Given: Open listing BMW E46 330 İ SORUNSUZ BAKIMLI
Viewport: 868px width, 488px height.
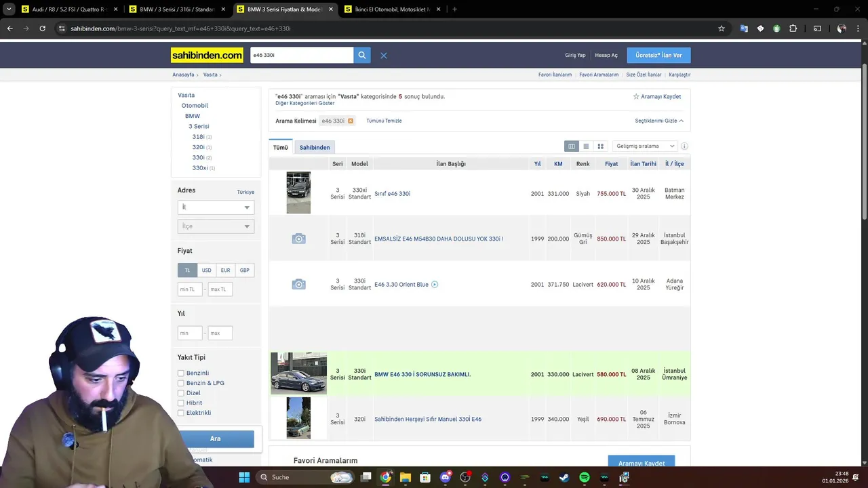Looking at the screenshot, I should click(422, 375).
